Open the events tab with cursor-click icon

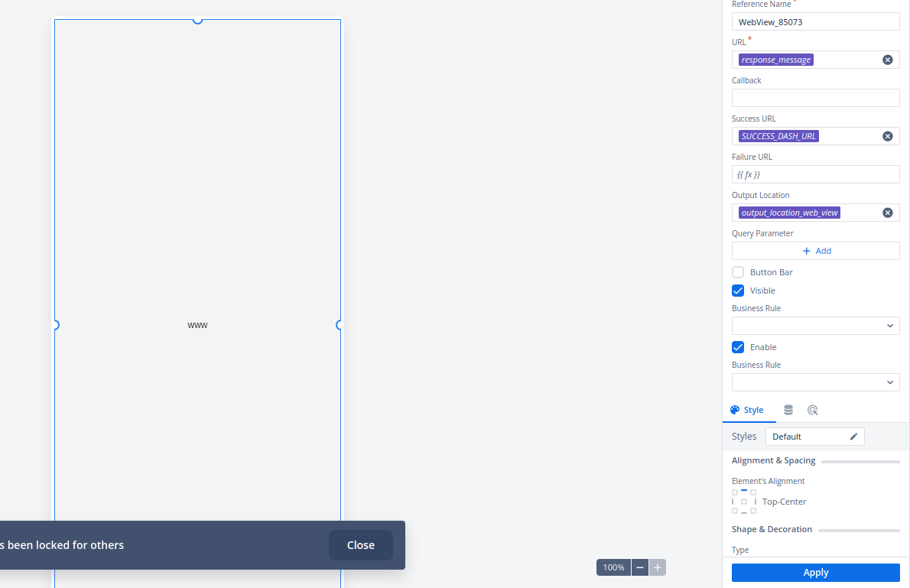(x=812, y=411)
